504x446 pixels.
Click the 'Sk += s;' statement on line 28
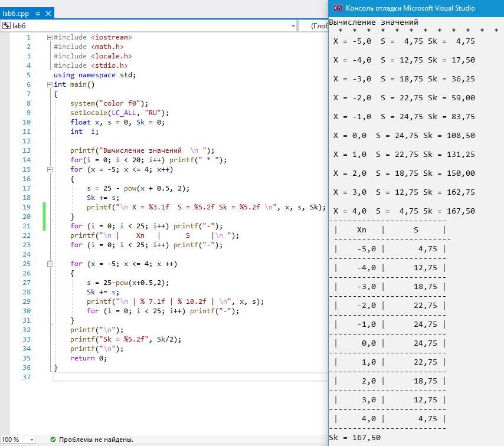tap(103, 293)
